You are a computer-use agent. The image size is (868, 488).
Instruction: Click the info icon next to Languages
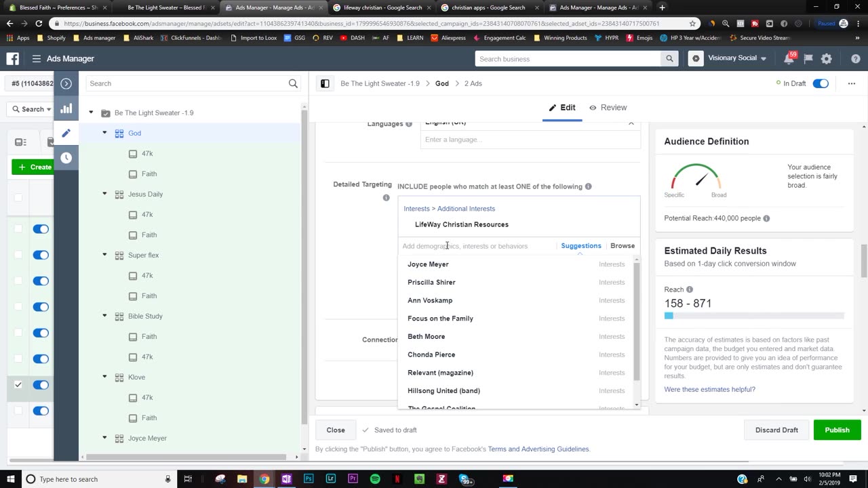[x=409, y=124]
